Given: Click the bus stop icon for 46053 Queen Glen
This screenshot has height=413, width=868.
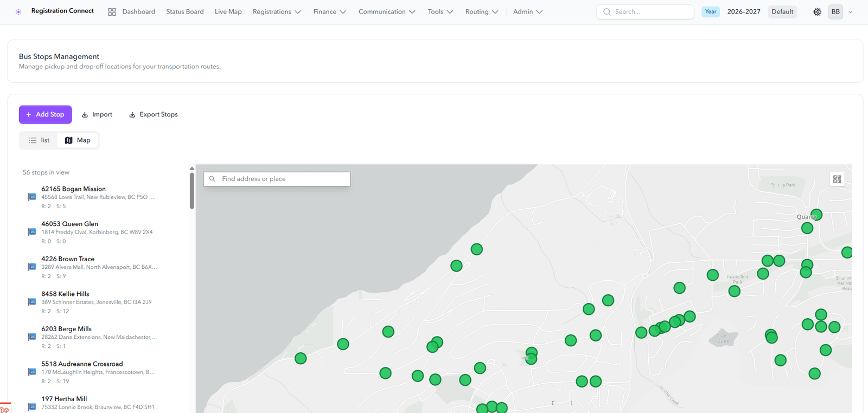Looking at the screenshot, I should click(x=32, y=232).
